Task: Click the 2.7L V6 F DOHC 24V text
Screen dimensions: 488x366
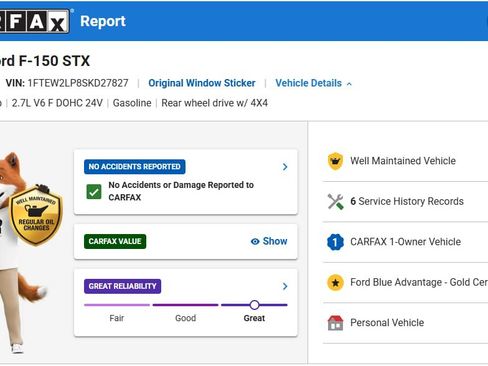Action: point(57,103)
